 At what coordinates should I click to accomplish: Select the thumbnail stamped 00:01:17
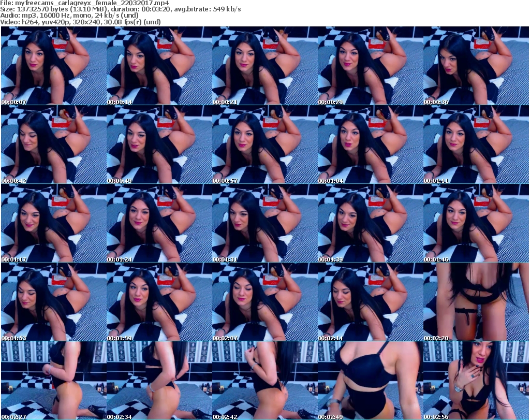click(x=53, y=223)
